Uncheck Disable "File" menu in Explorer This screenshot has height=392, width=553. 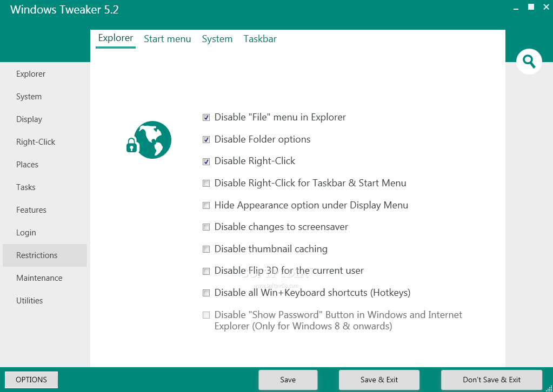click(206, 117)
